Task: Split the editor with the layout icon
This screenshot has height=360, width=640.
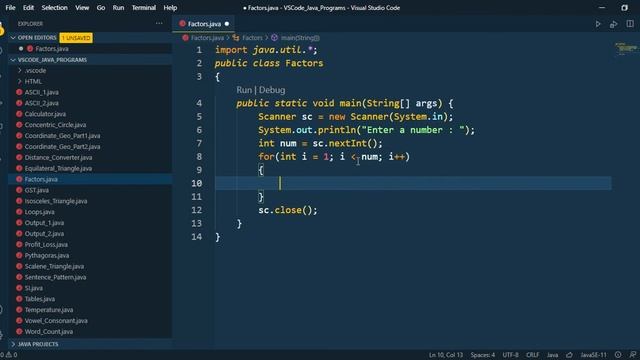Action: (630, 24)
